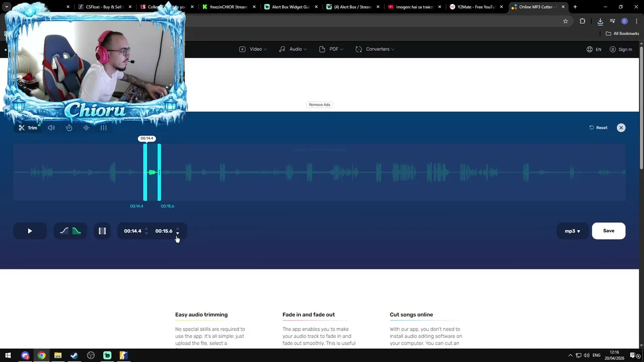Click the end time field 00:15.6
Screen dimensions: 644x362
[164, 231]
